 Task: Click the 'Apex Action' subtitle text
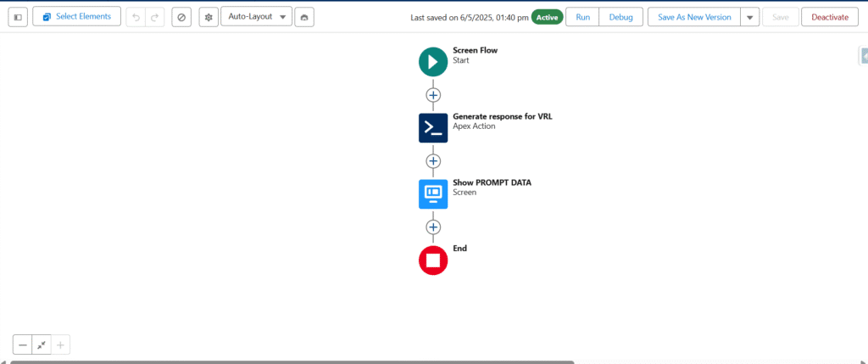474,126
